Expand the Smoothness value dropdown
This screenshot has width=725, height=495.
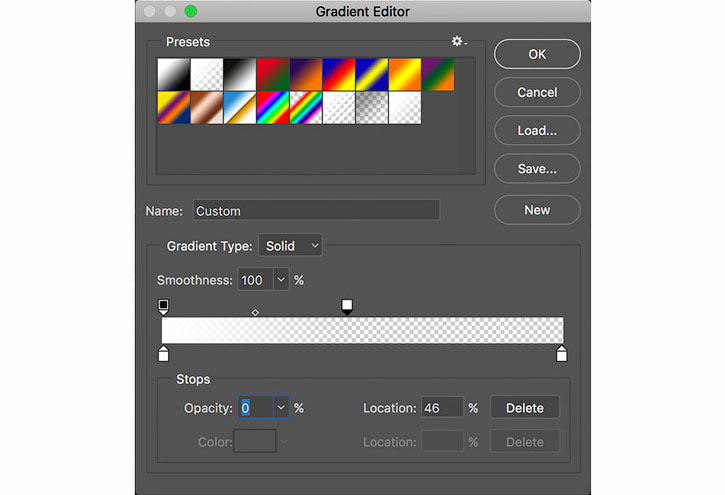click(x=281, y=280)
